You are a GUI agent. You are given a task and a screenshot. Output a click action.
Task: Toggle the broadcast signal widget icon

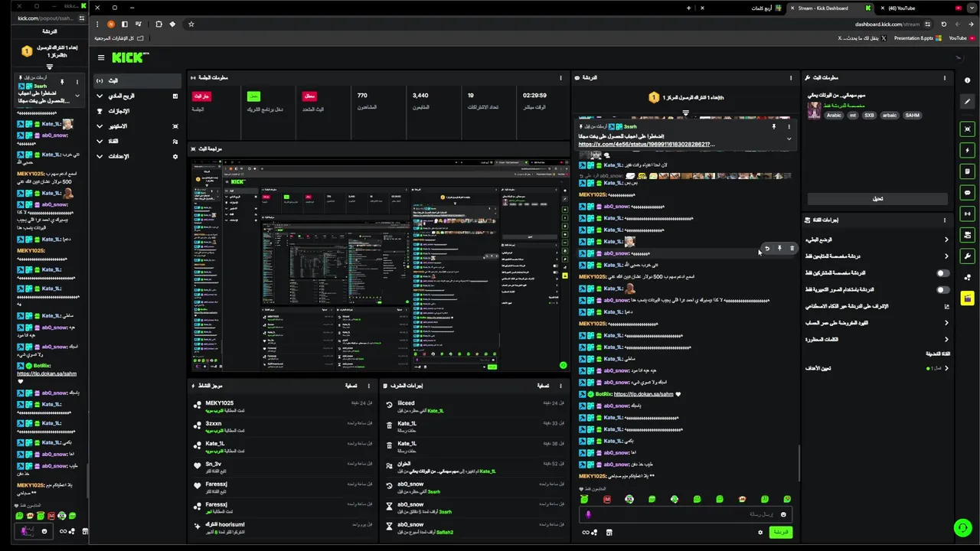click(968, 214)
